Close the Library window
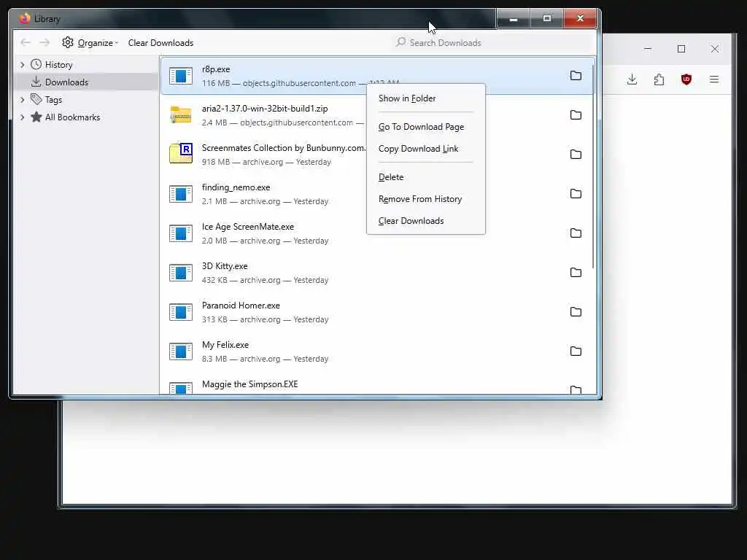 (580, 19)
